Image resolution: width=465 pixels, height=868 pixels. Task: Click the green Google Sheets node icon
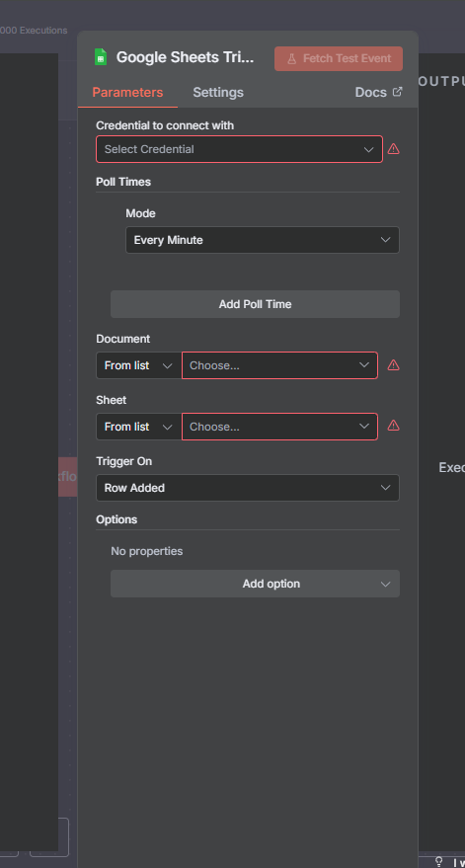coord(101,57)
